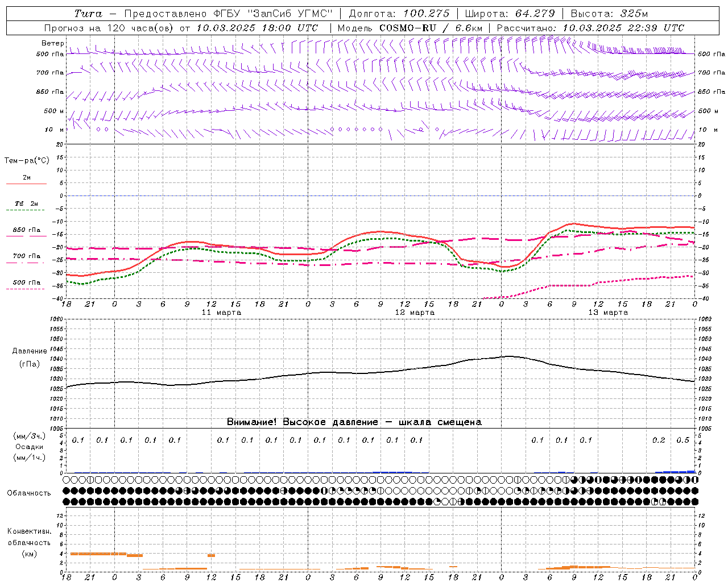Viewport: 728px width, 582px height.
Task: Click the "(гПа)" unit under Давление
Action: point(29,364)
